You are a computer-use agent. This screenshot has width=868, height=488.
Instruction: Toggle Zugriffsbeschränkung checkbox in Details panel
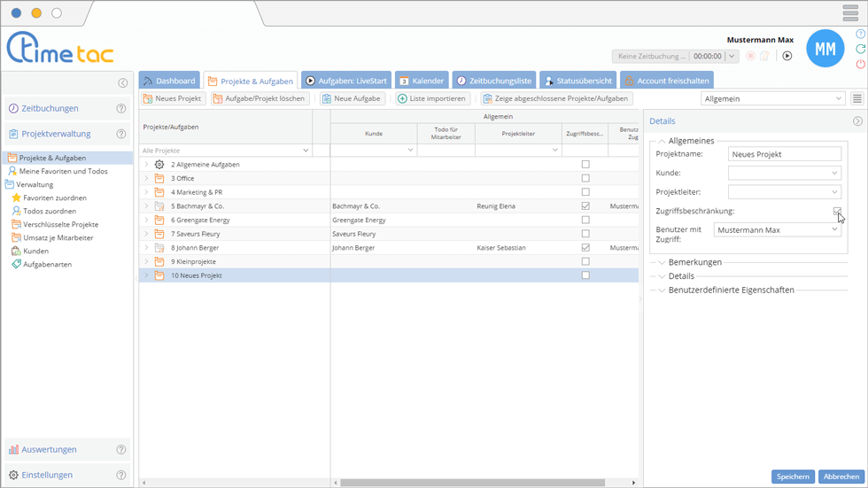coord(837,212)
